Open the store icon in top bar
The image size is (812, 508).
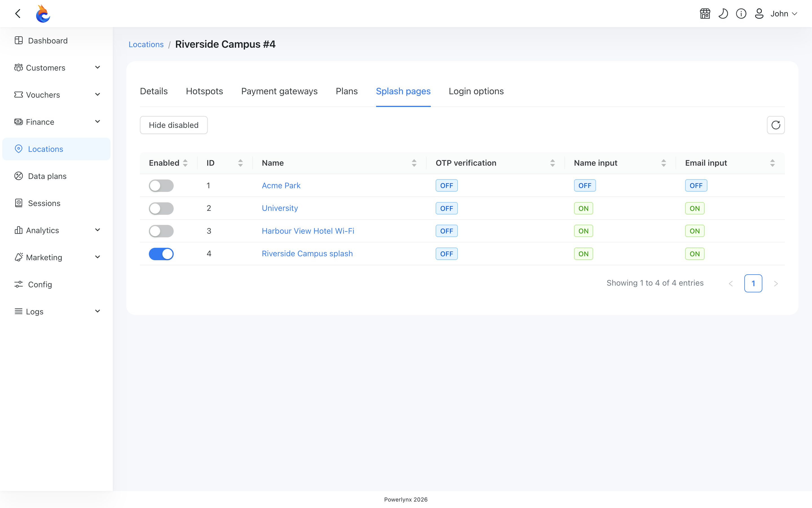705,14
